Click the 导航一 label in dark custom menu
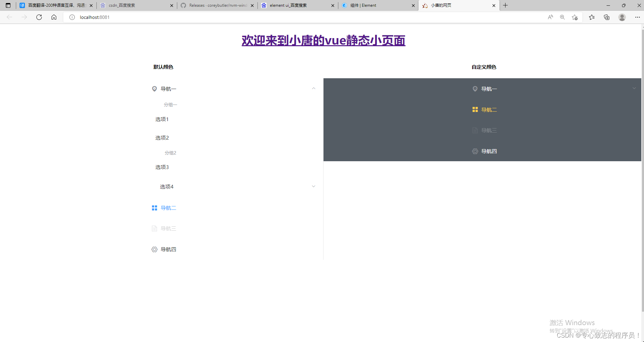The width and height of the screenshot is (644, 342). (x=489, y=89)
